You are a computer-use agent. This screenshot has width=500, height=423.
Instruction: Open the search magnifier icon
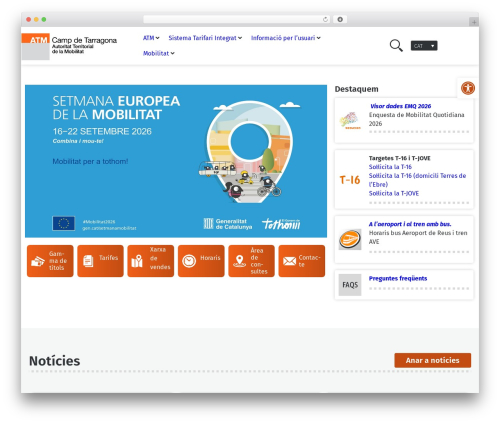(396, 45)
